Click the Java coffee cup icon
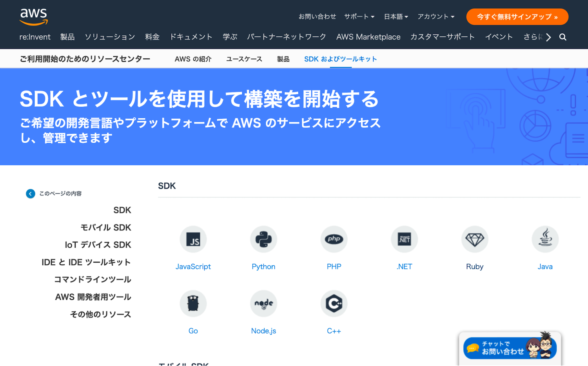The height and width of the screenshot is (366, 588). 545,239
